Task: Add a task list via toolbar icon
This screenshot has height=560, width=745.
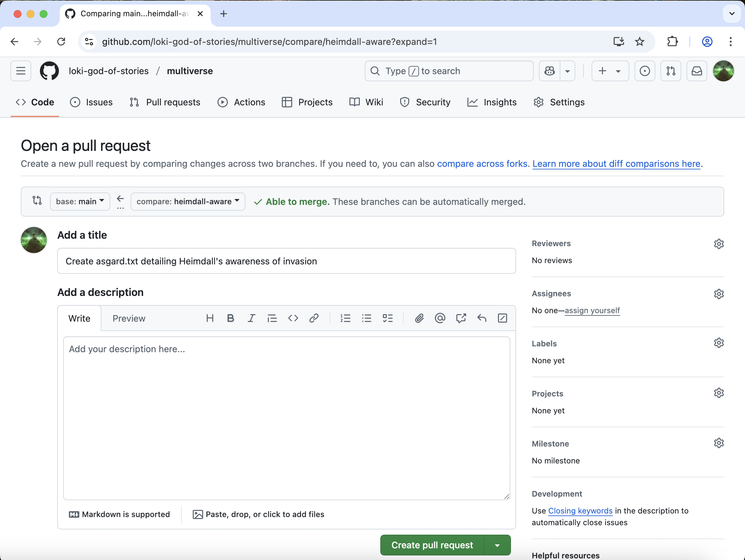Action: 388,318
